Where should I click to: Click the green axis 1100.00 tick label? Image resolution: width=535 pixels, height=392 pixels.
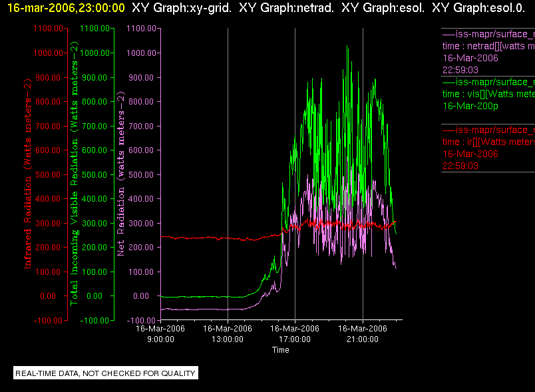[x=95, y=29]
